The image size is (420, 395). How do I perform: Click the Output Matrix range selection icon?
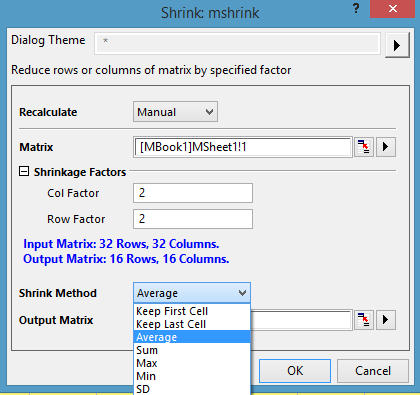364,320
